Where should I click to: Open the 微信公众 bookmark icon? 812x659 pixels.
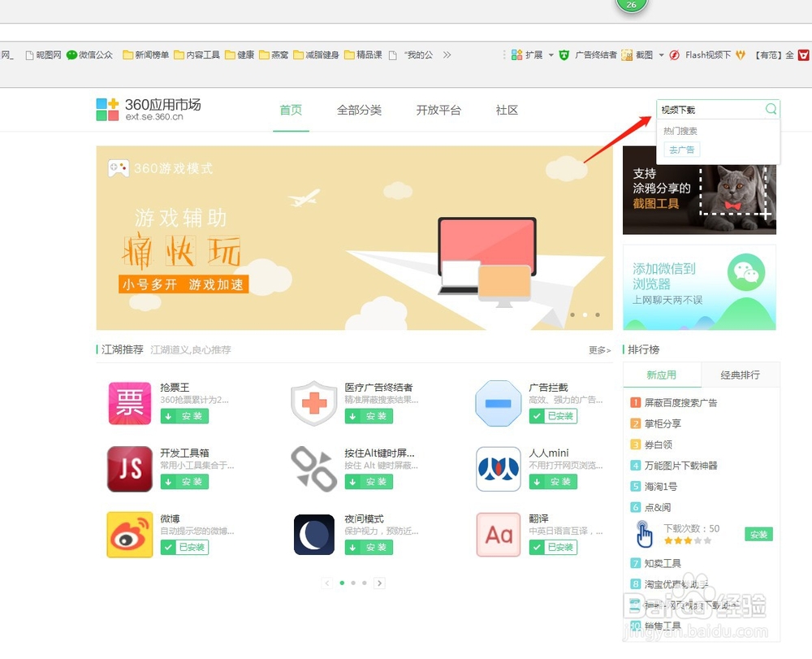click(x=71, y=55)
